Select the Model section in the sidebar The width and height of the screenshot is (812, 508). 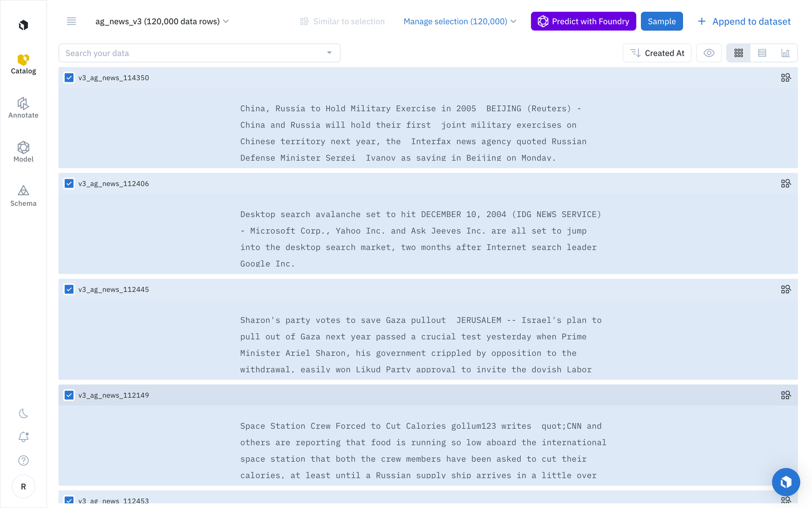pyautogui.click(x=23, y=151)
